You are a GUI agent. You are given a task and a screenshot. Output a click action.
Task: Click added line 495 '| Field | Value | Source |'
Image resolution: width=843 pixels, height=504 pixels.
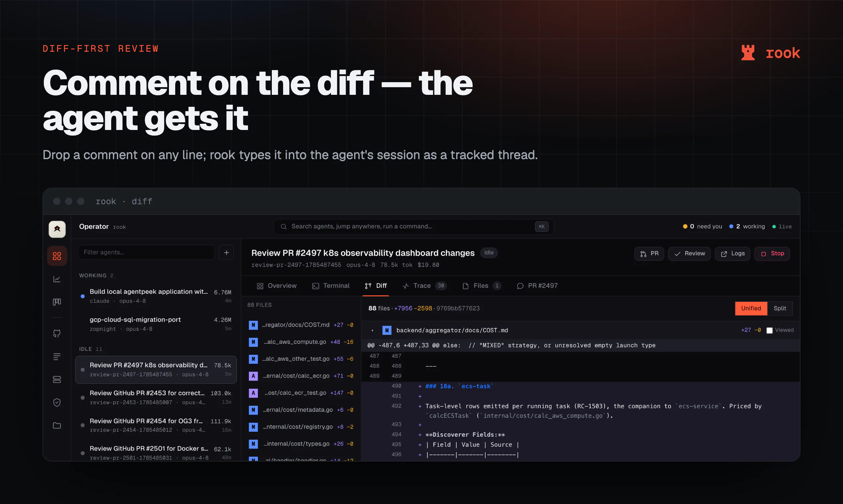(580, 445)
